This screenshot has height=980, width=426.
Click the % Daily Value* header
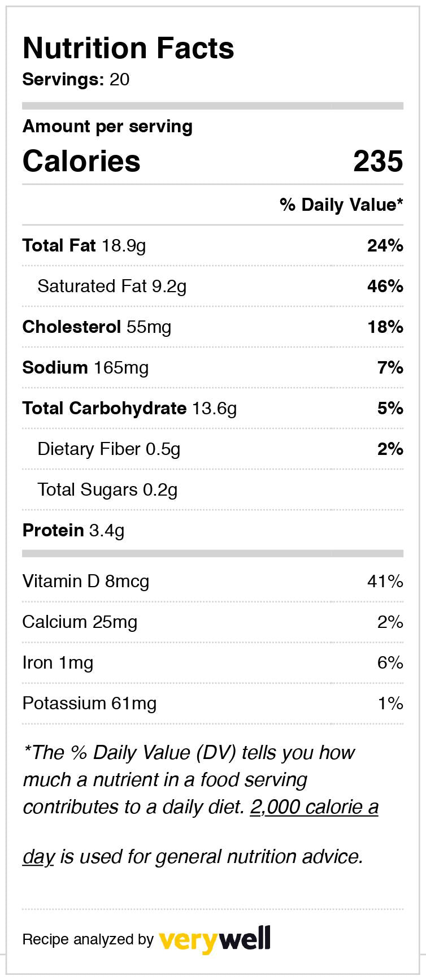(x=341, y=205)
